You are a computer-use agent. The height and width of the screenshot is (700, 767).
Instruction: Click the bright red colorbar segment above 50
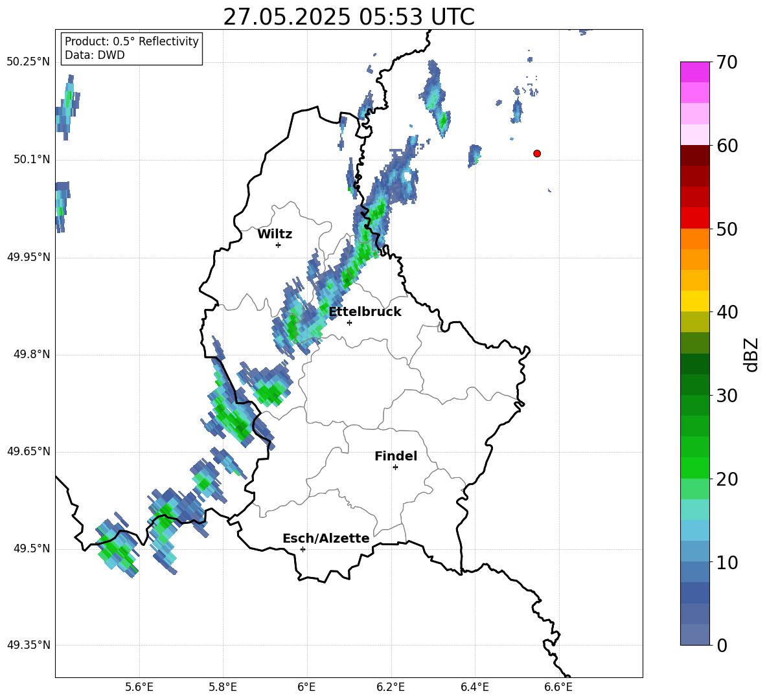(x=695, y=218)
